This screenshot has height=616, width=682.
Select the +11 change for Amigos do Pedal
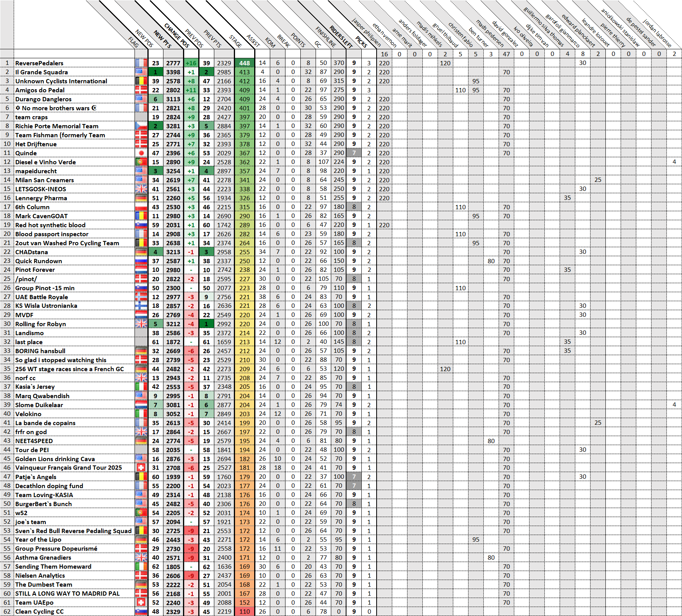pos(191,90)
